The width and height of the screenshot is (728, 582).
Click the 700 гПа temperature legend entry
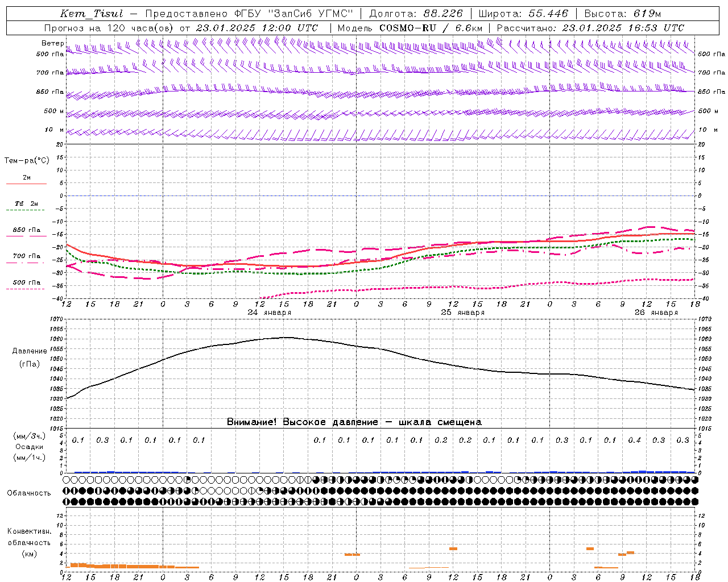pyautogui.click(x=26, y=256)
